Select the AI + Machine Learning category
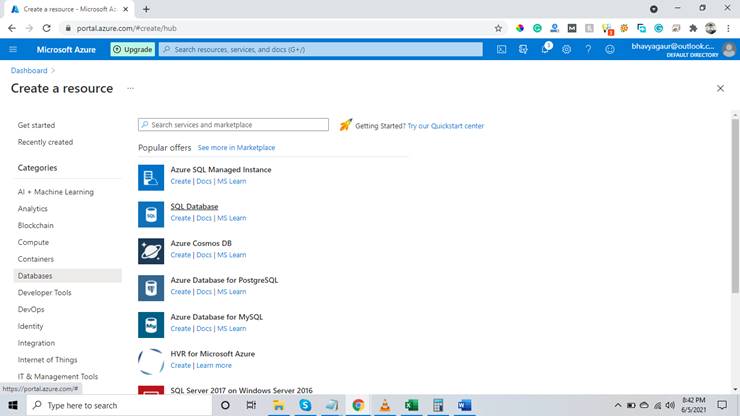 pos(56,192)
